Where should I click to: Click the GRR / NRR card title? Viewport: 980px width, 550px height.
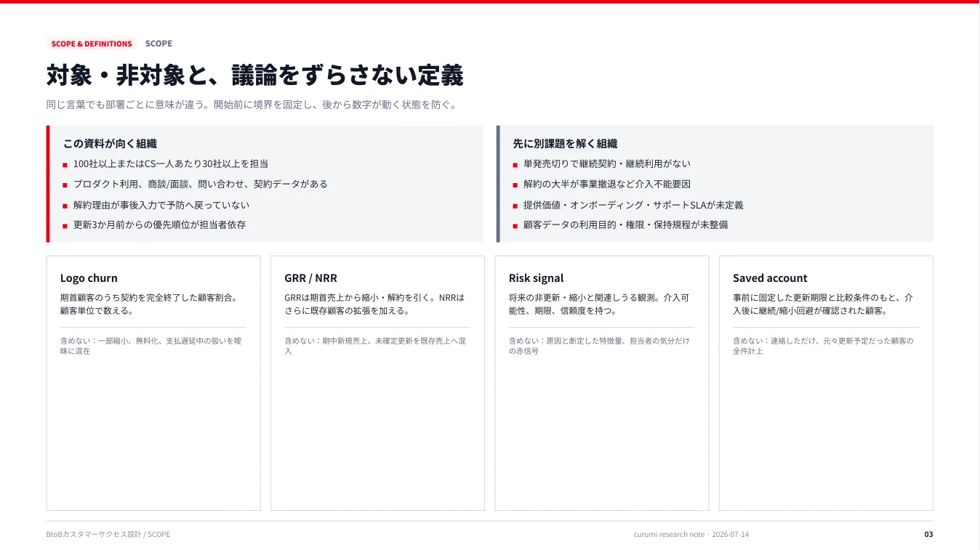point(310,278)
